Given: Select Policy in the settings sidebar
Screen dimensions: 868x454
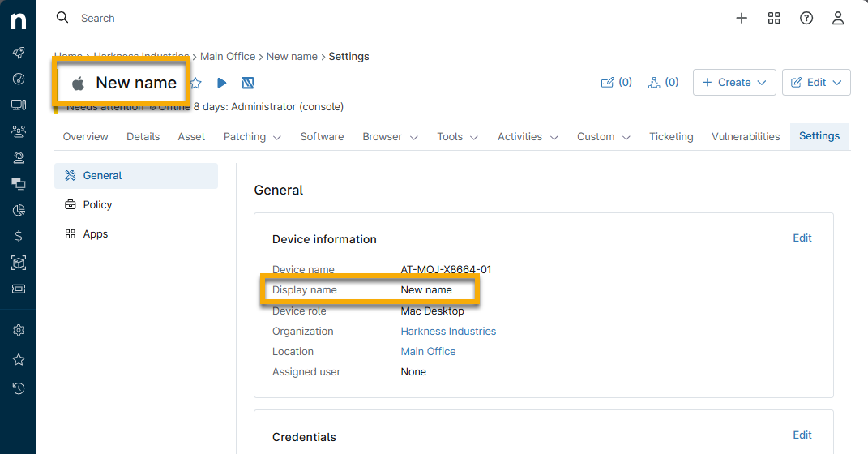Looking at the screenshot, I should click(97, 205).
